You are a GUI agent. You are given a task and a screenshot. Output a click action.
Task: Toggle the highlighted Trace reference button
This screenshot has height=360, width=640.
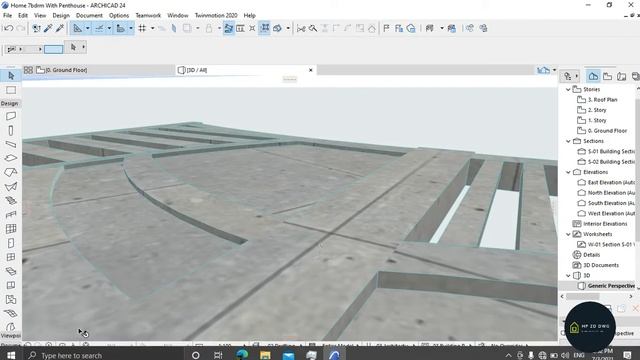(x=229, y=28)
